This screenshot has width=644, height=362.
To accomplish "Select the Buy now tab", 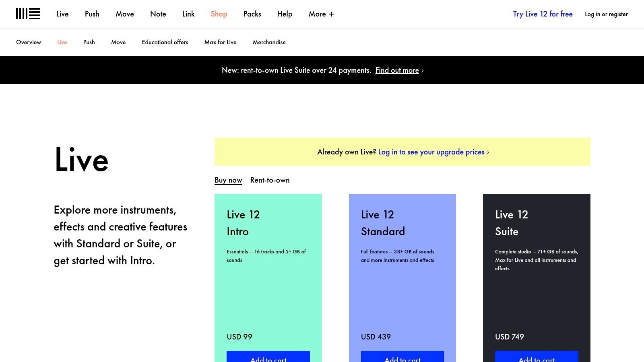I will 228,180.
